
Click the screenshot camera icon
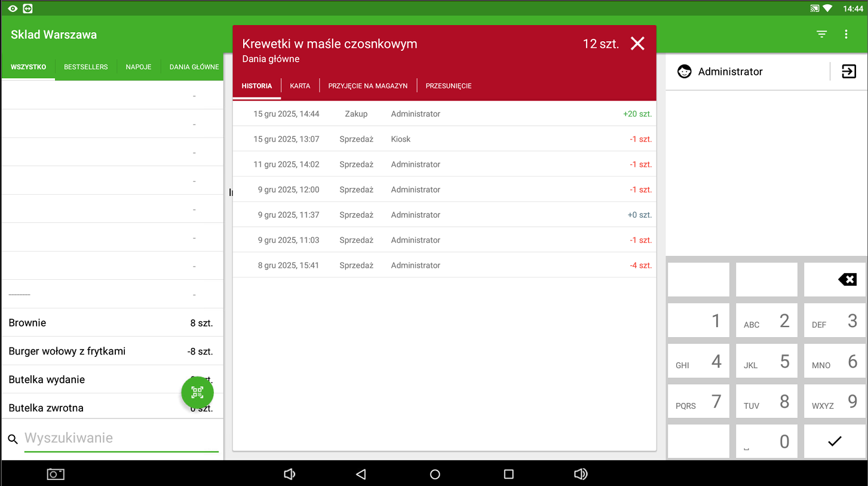pyautogui.click(x=56, y=474)
